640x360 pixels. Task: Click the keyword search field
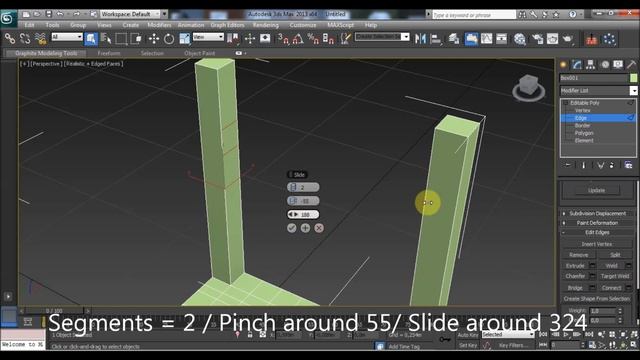pyautogui.click(x=474, y=15)
